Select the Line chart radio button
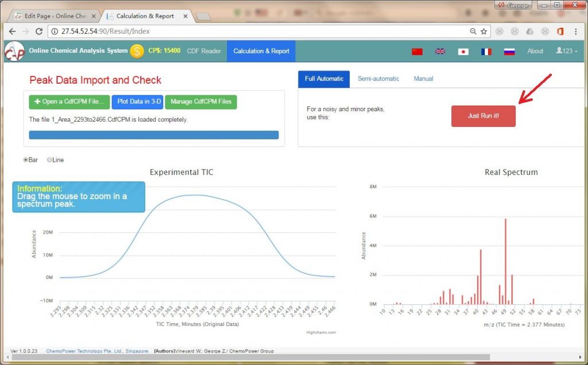 pos(49,160)
